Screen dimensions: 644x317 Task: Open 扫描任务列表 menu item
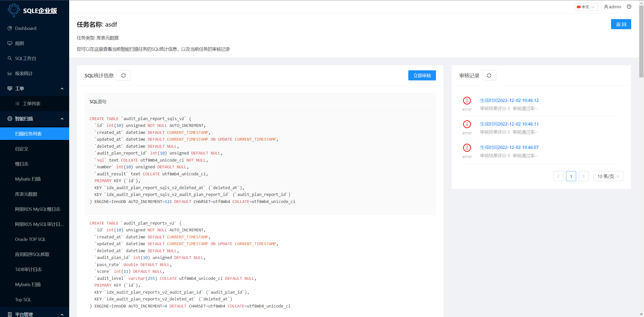[34, 134]
